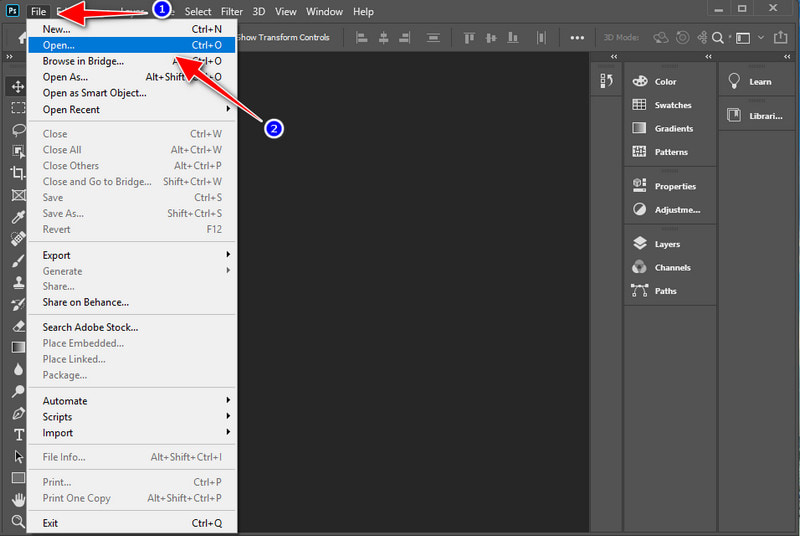Open the Learn panel
Screen dimensions: 800x536
click(759, 82)
